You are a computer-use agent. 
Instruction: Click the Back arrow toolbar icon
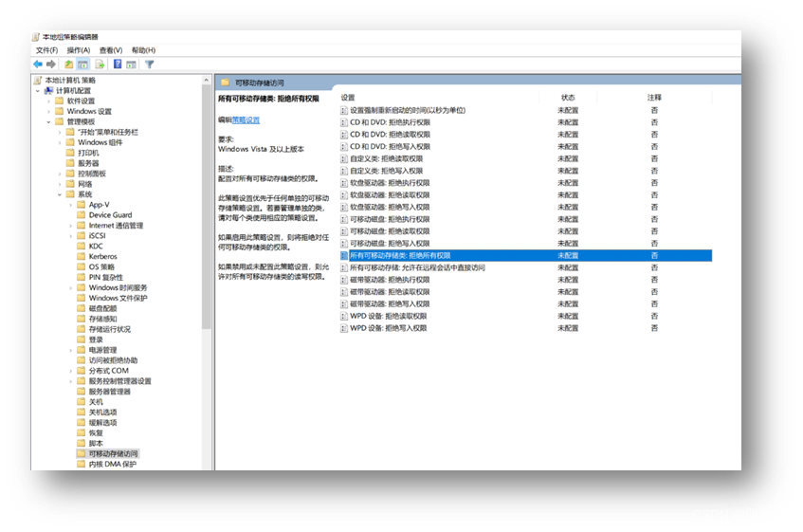(x=38, y=64)
